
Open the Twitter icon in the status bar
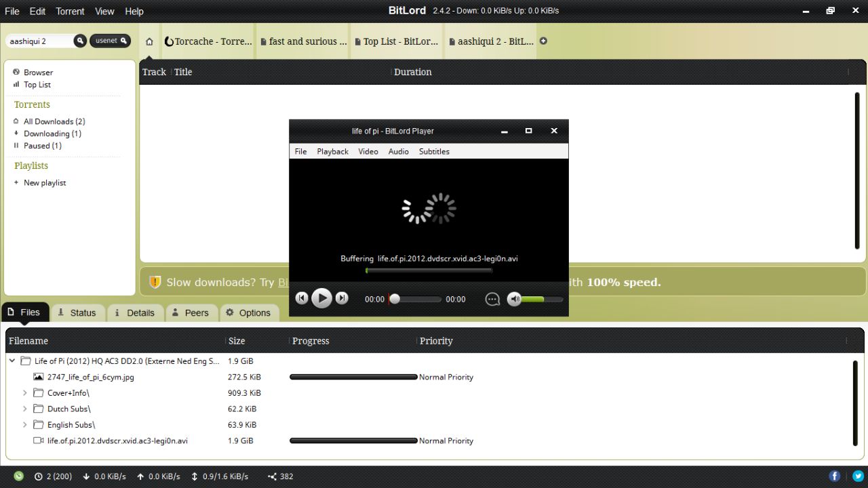[x=858, y=476]
